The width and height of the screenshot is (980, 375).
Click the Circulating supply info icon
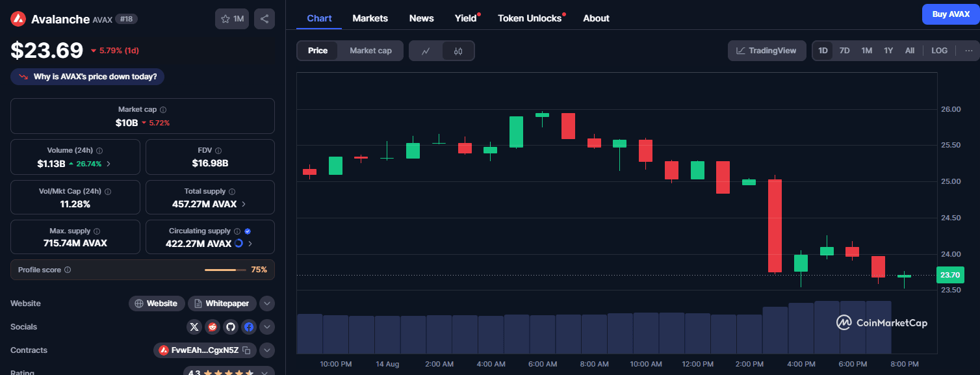tap(237, 231)
